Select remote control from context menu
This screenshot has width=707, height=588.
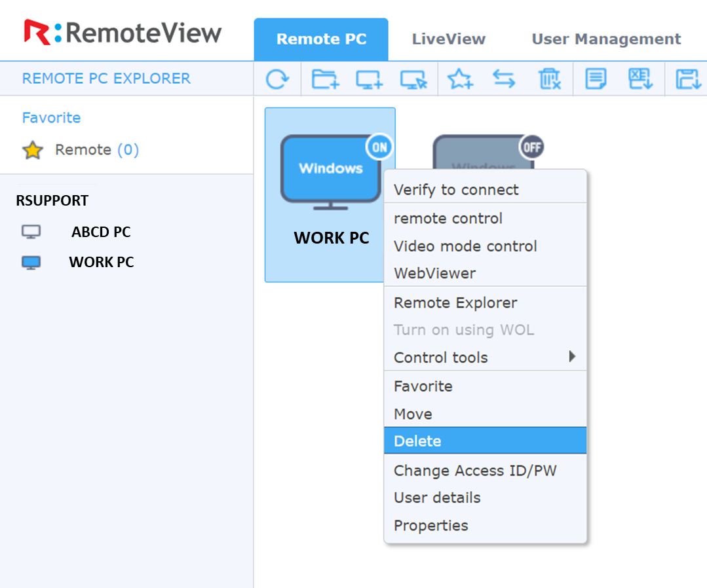point(485,219)
